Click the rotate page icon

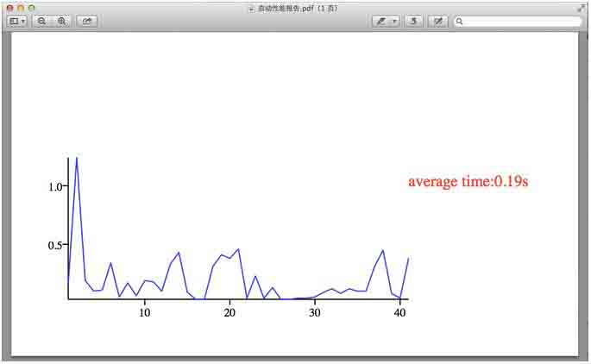click(413, 21)
